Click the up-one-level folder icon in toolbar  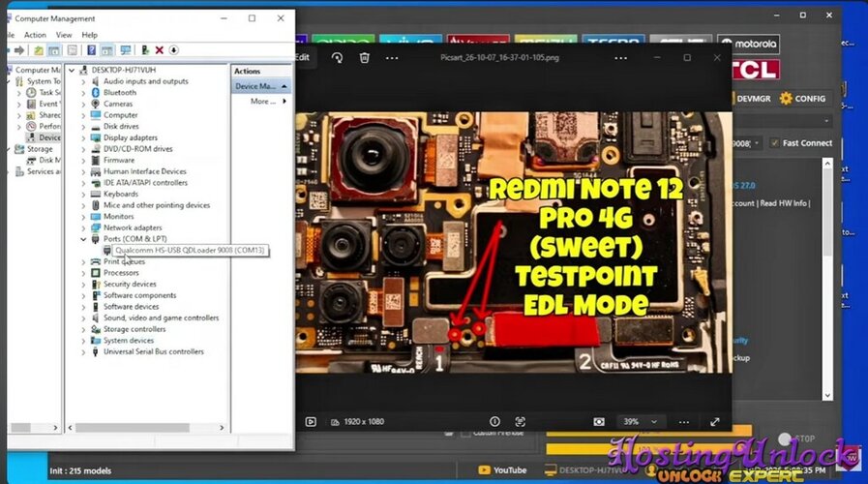click(38, 50)
